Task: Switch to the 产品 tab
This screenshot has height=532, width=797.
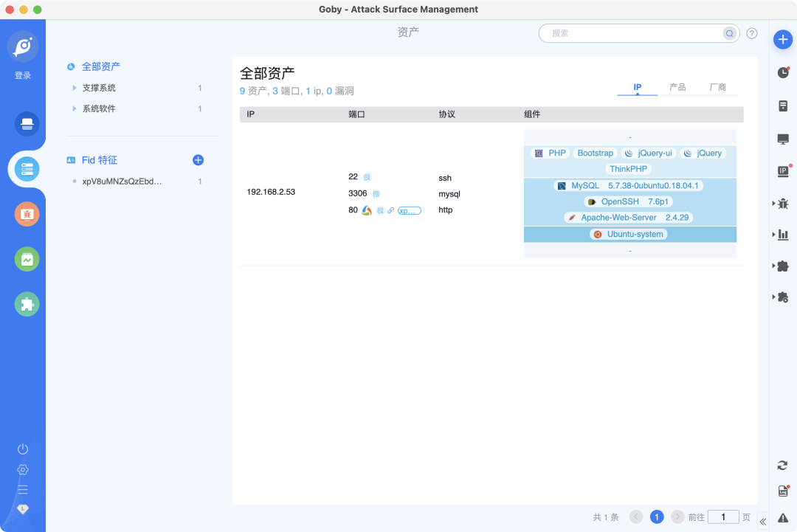Action: (x=677, y=87)
